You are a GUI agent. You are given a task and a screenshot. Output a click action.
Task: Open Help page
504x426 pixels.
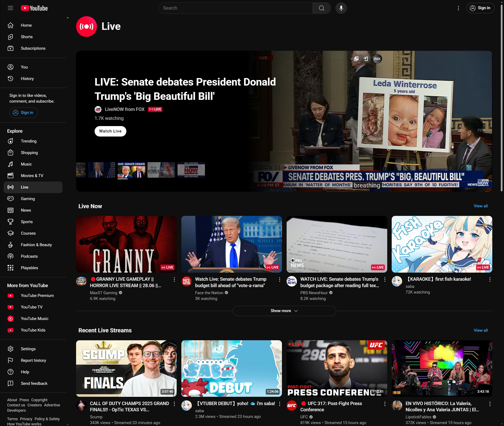point(33,372)
